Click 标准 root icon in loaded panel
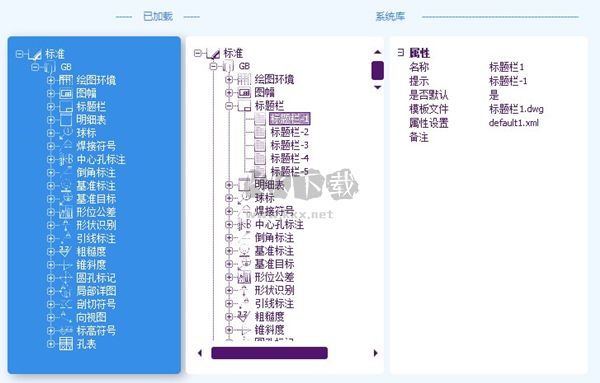This screenshot has width=600, height=383. (34, 54)
